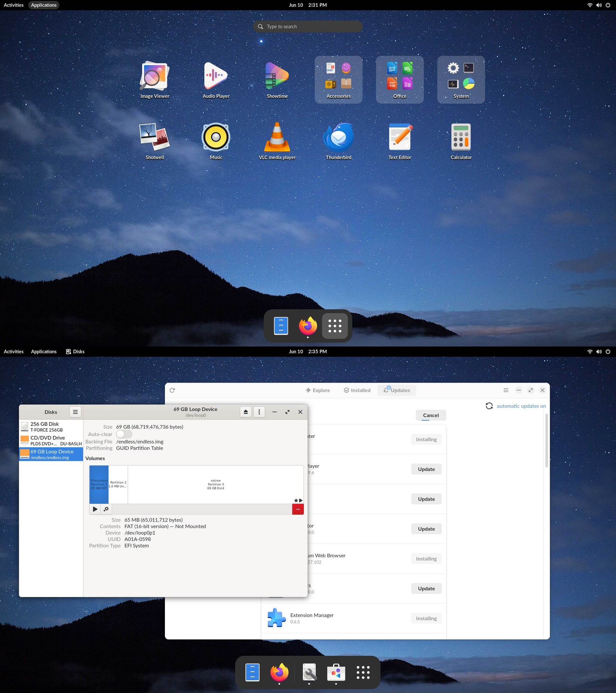The height and width of the screenshot is (693, 616).
Task: Open the Office app folder
Action: click(400, 80)
